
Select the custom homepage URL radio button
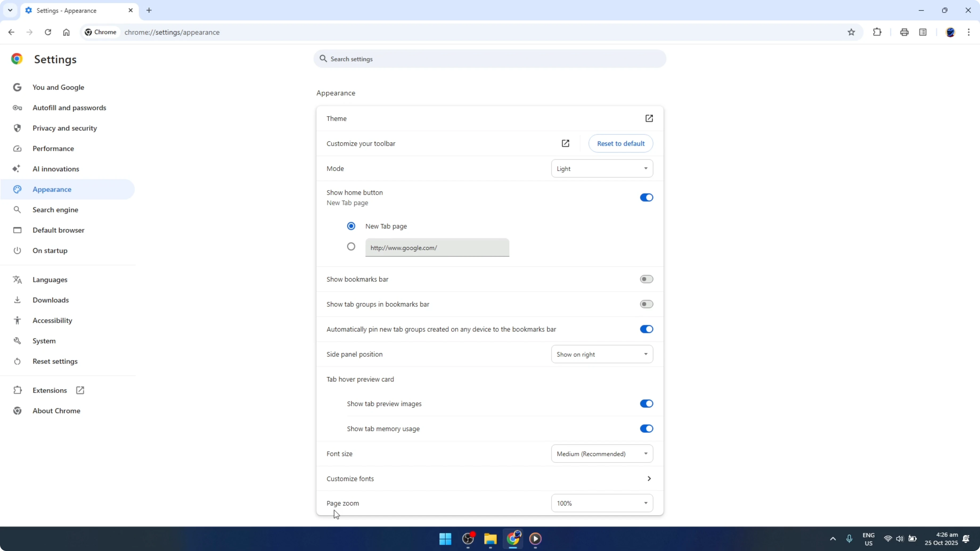coord(351,246)
